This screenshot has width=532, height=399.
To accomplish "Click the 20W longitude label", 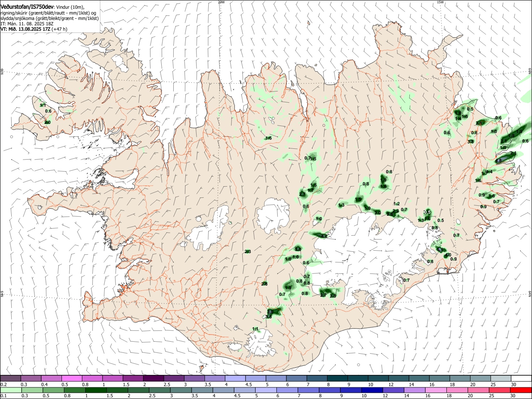I will (x=221, y=2).
